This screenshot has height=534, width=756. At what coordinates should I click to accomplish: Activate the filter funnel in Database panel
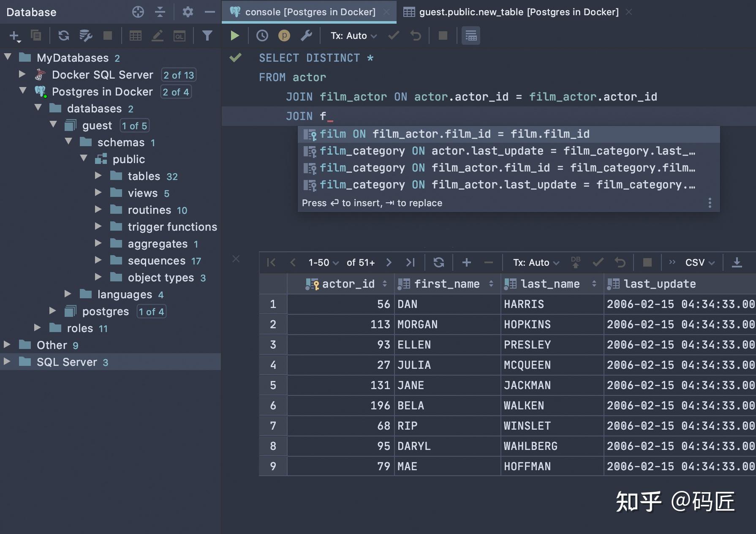[x=207, y=35]
